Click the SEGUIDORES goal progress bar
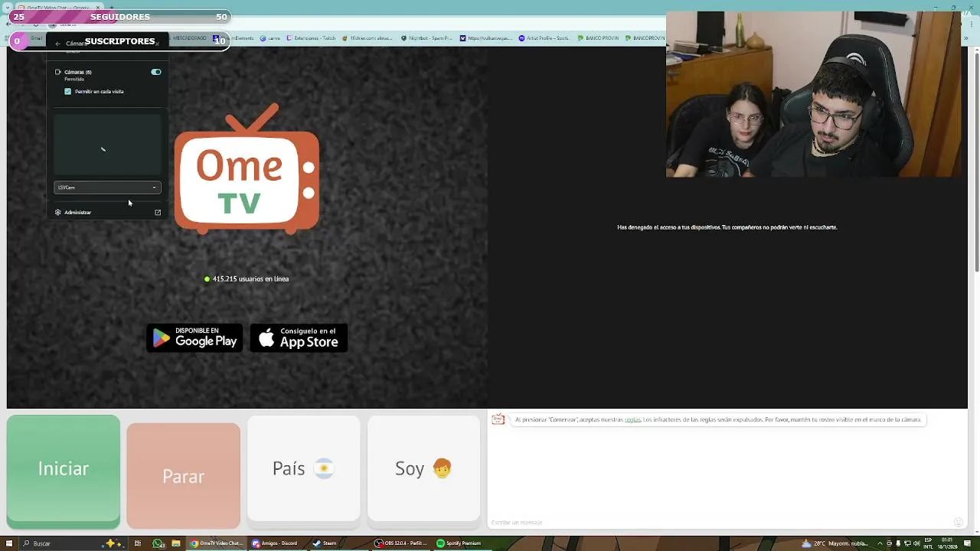The width and height of the screenshot is (980, 551). pos(120,17)
